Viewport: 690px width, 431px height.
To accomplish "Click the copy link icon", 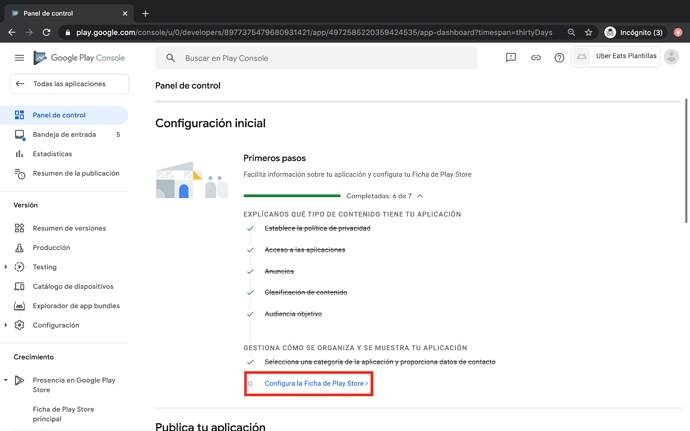I will tap(535, 58).
